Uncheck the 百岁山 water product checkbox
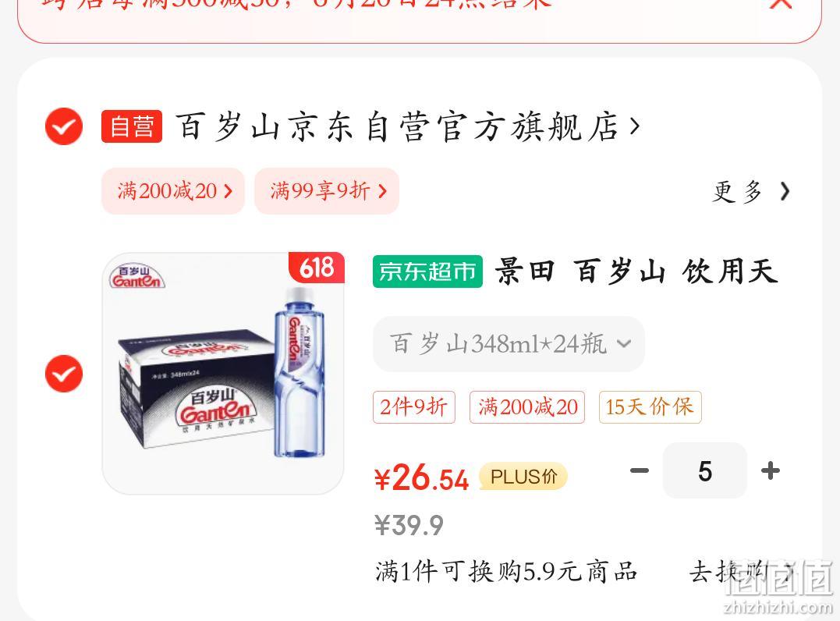Viewport: 840px width, 621px height. [x=64, y=374]
